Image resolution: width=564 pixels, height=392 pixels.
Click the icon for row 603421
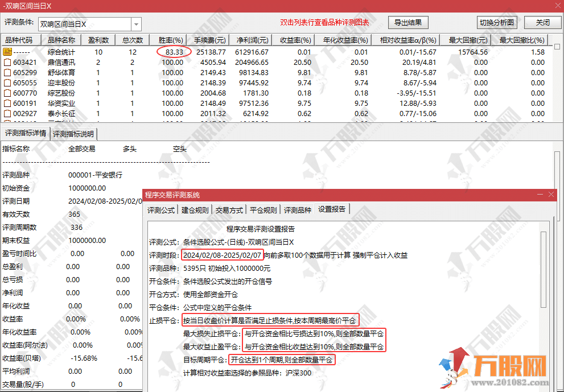click(x=7, y=62)
